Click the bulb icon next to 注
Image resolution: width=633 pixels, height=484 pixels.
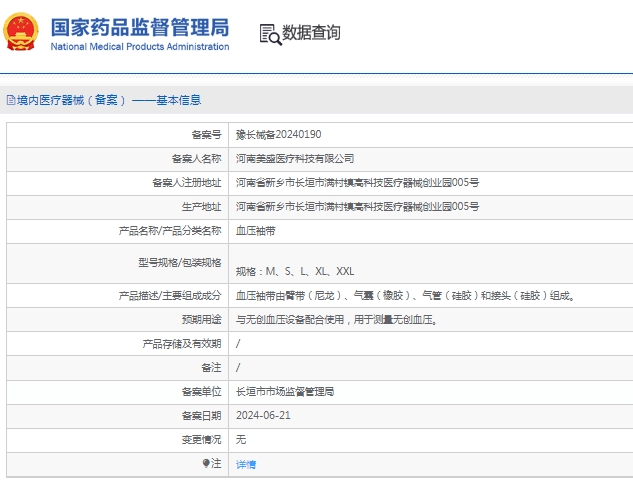click(x=206, y=463)
